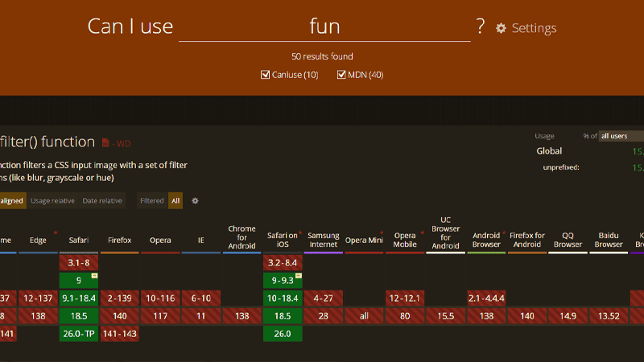Click the Opera Mini column header
This screenshot has width=644, height=362.
coord(364,240)
